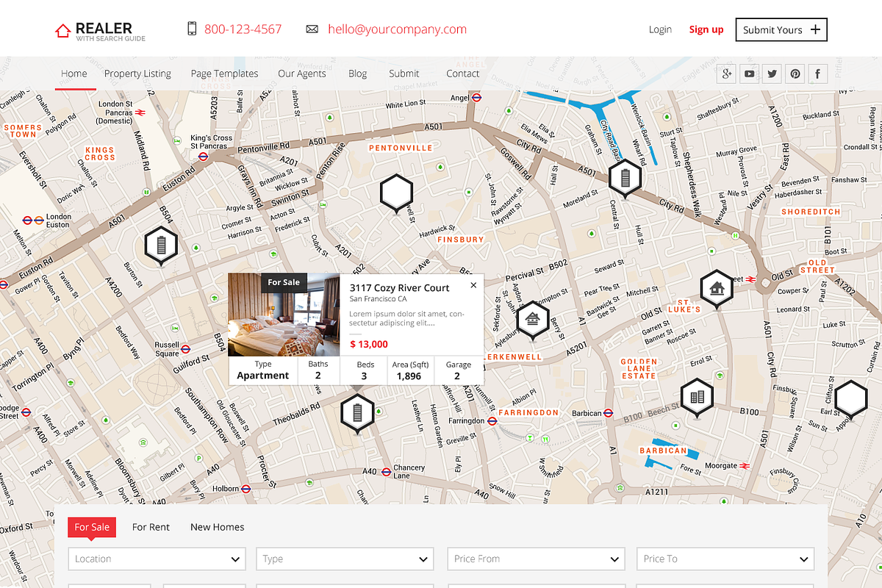This screenshot has width=882, height=588.
Task: Select the empty hexagon marker near Pentonville
Action: (397, 193)
